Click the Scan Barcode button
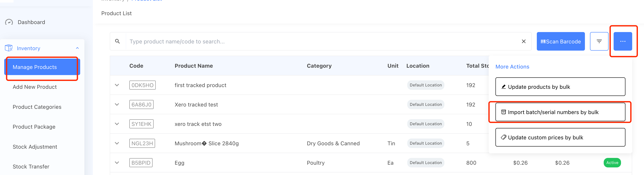This screenshot has height=175, width=644. 560,42
